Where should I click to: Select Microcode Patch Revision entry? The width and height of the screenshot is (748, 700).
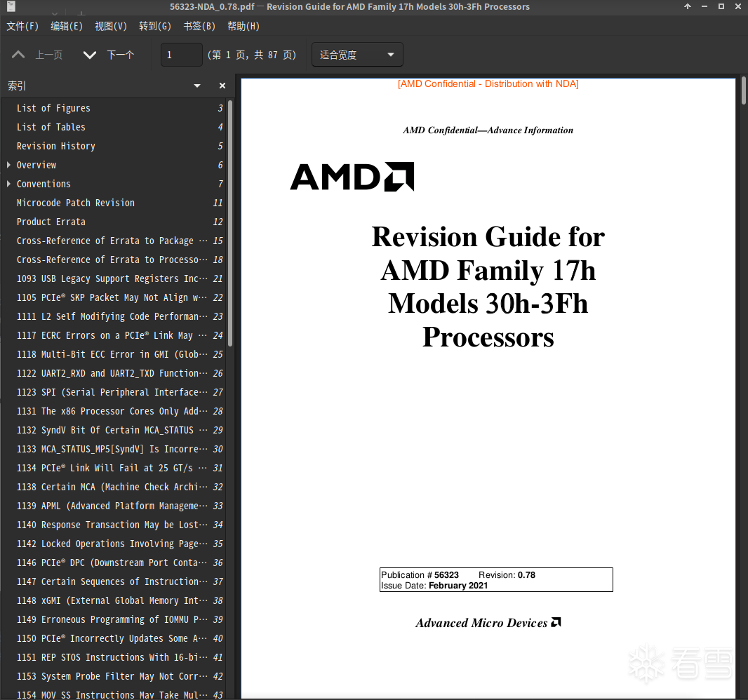pyautogui.click(x=114, y=203)
